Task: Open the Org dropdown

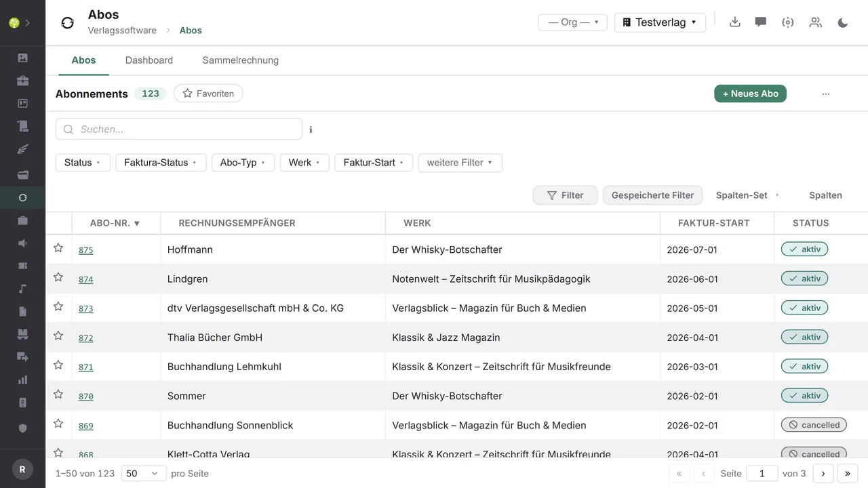Action: tap(572, 22)
